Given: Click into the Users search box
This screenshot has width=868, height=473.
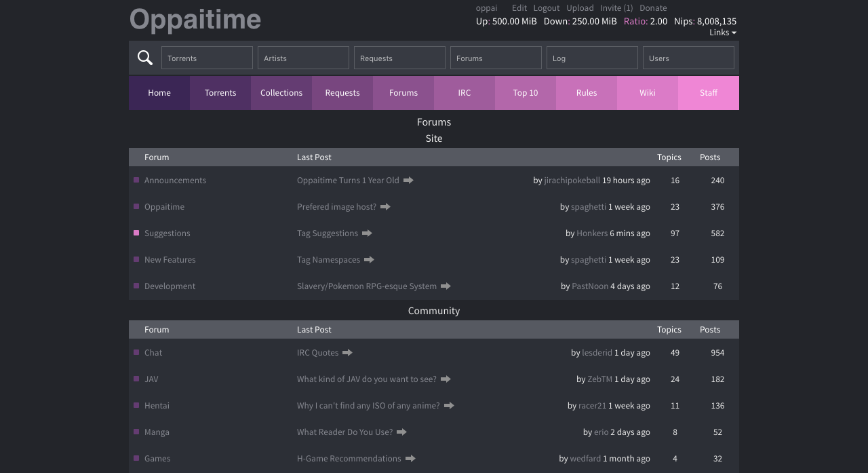Looking at the screenshot, I should [x=688, y=58].
